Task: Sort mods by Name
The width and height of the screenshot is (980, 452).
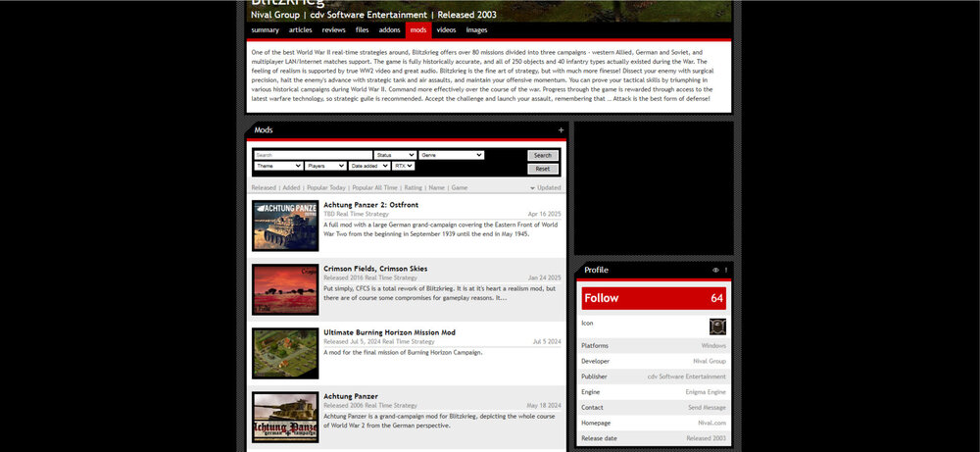Action: coord(437,187)
